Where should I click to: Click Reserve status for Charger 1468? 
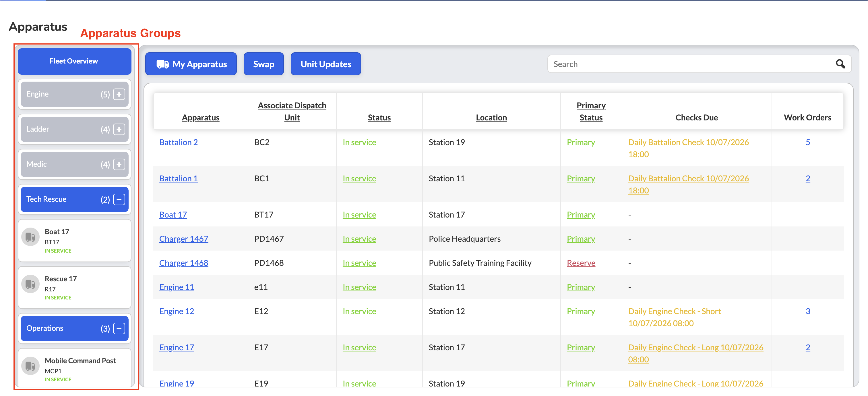[581, 263]
